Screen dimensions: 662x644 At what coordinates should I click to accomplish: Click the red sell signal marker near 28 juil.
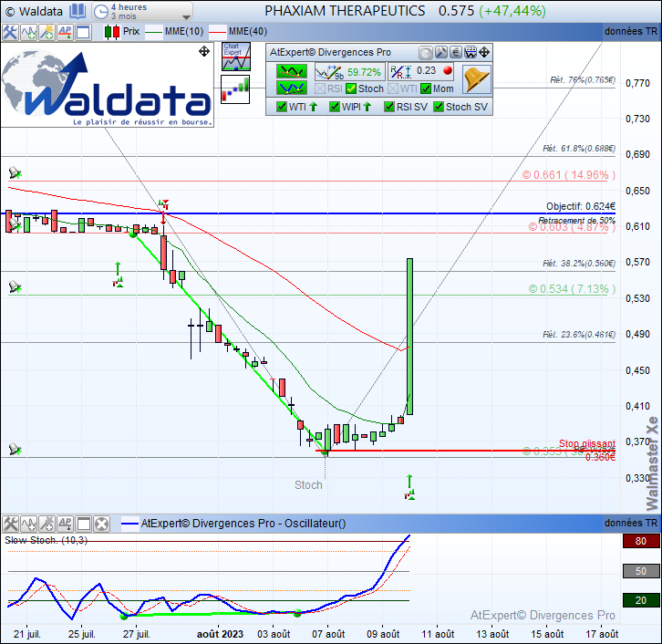pos(163,211)
